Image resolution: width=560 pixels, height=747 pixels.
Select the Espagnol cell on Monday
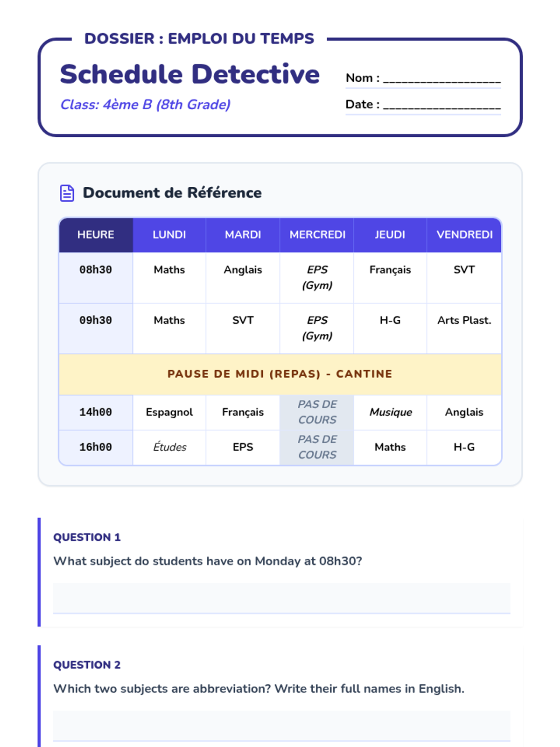169,412
